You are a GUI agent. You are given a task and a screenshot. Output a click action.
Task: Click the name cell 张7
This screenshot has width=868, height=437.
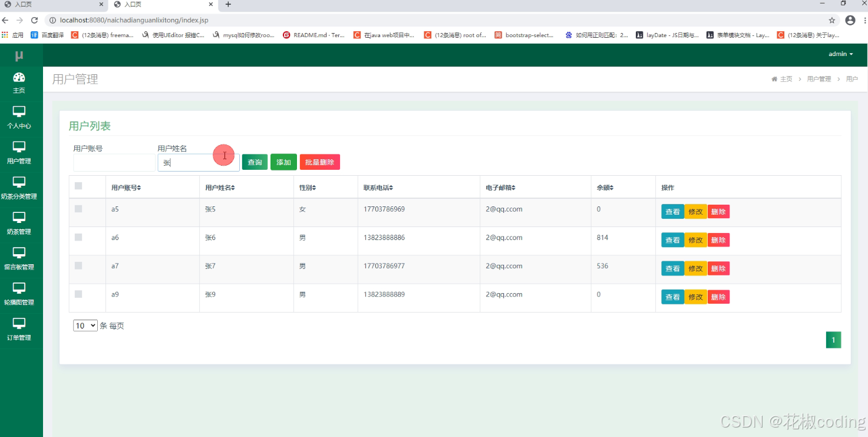[x=210, y=266]
